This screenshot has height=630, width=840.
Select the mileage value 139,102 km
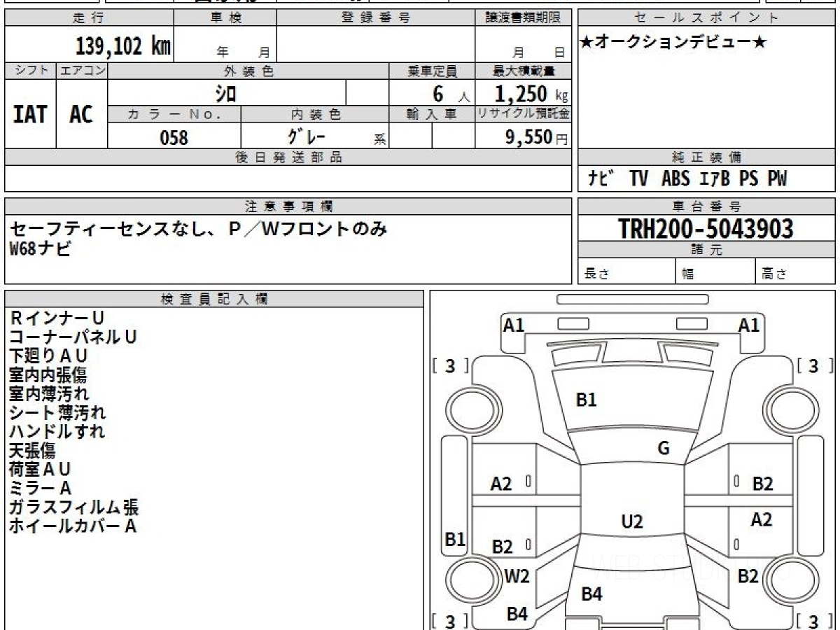122,46
